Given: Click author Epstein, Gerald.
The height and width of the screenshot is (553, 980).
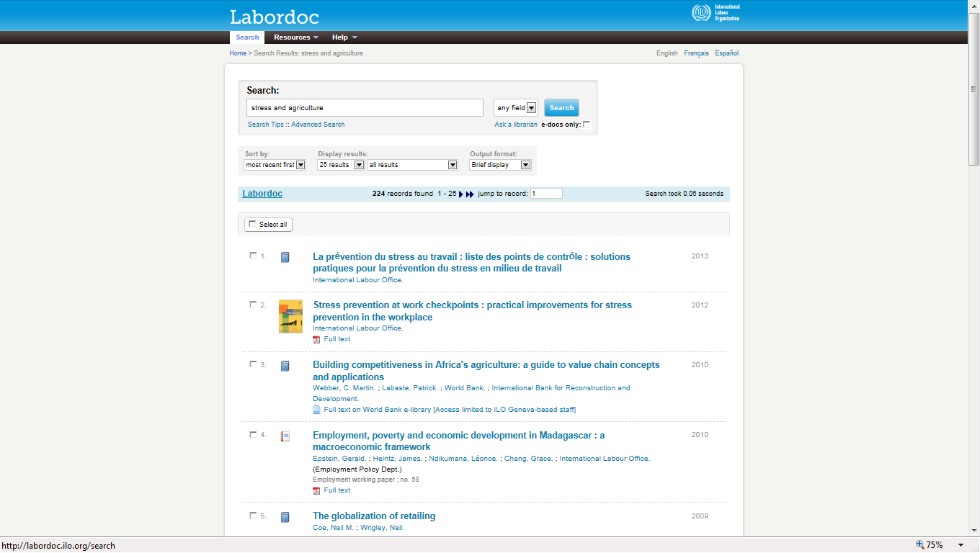Looking at the screenshot, I should tap(339, 459).
